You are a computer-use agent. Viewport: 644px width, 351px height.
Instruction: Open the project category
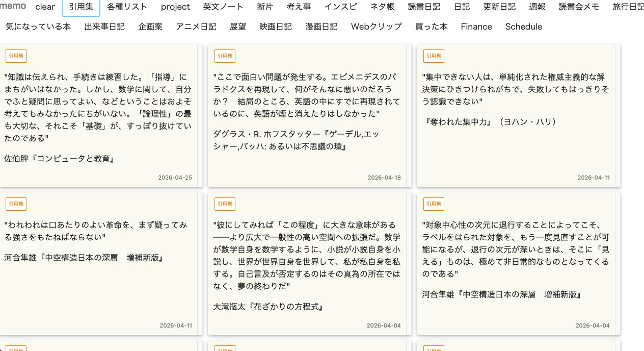point(175,7)
